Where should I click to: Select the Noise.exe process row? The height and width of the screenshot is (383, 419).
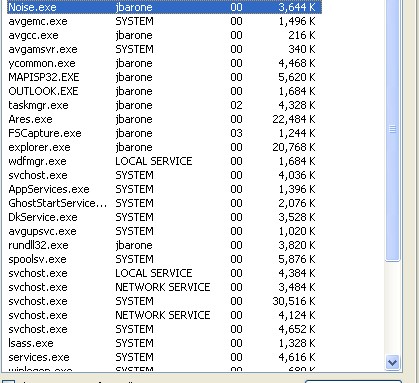(164, 7)
